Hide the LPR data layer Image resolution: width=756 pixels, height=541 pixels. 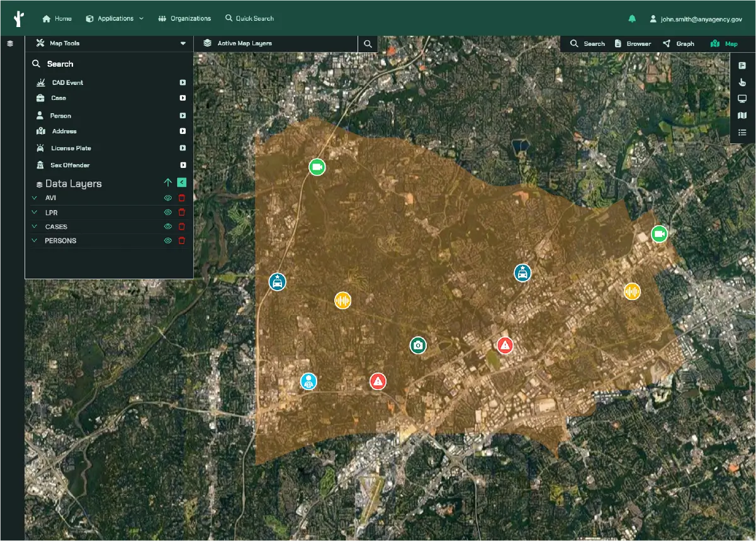[x=167, y=212]
